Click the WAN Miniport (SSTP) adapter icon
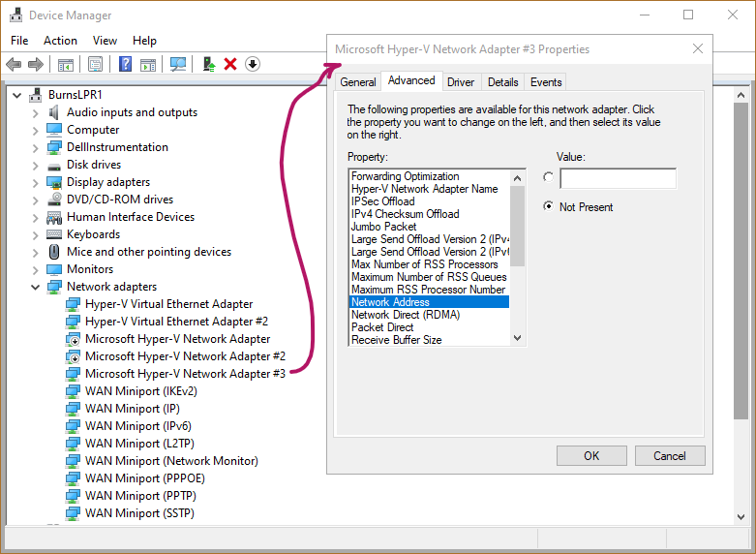756x554 pixels. coord(73,513)
